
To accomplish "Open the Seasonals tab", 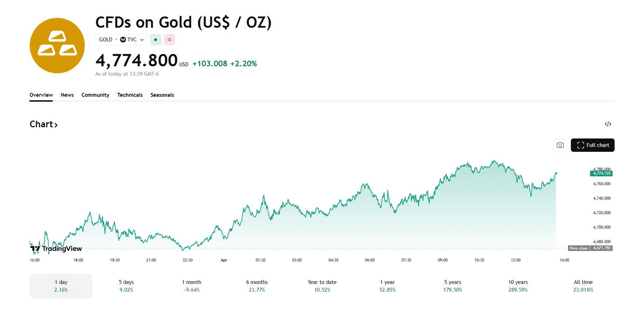I will [162, 95].
